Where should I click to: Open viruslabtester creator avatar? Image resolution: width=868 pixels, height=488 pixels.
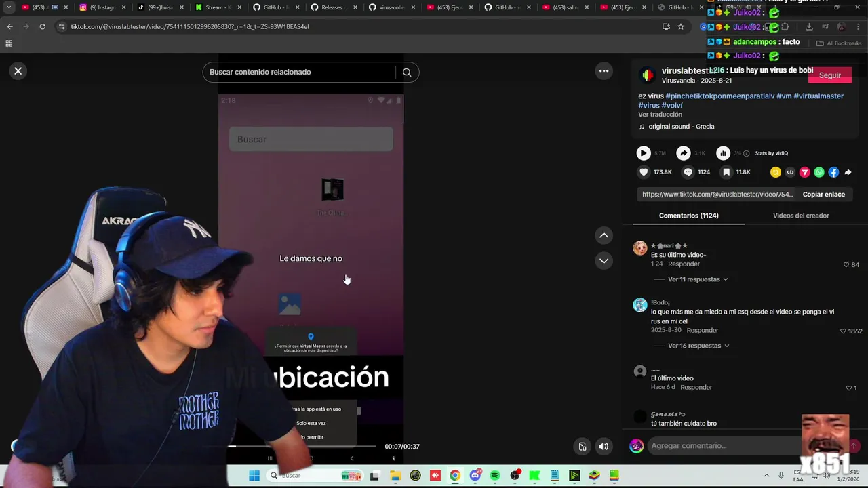click(x=648, y=75)
